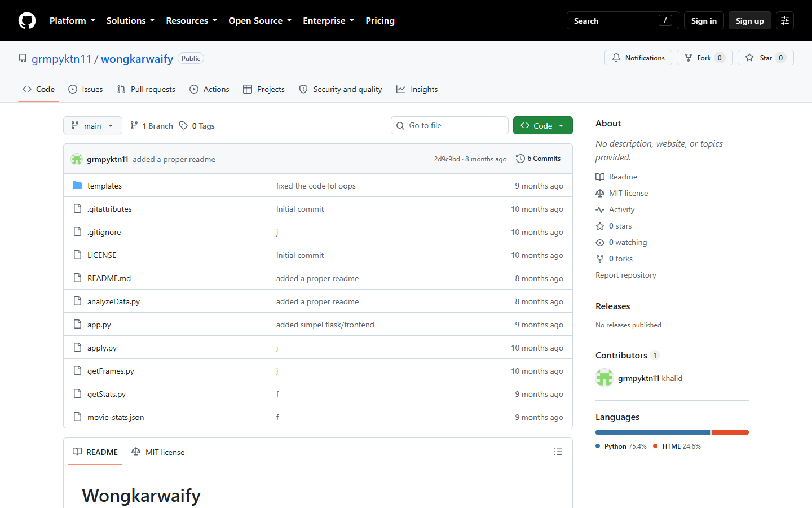Screen dimensions: 812x508
Task: Click the HTML segment of the languages bar
Action: [x=730, y=432]
